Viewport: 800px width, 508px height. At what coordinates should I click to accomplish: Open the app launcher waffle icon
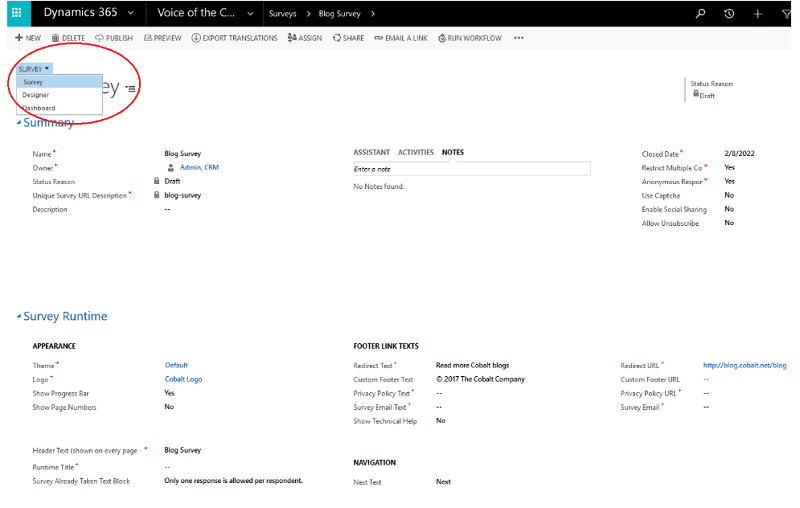pyautogui.click(x=16, y=13)
